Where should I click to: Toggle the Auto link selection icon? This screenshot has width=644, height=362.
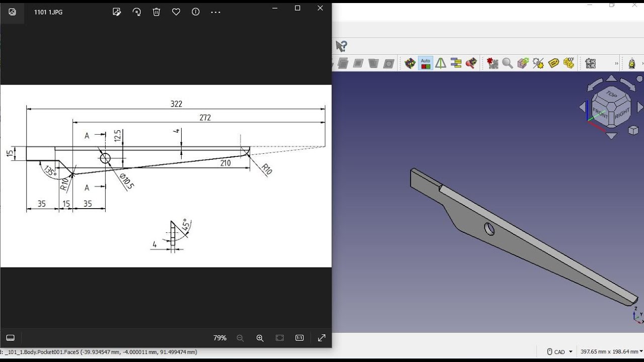point(426,63)
